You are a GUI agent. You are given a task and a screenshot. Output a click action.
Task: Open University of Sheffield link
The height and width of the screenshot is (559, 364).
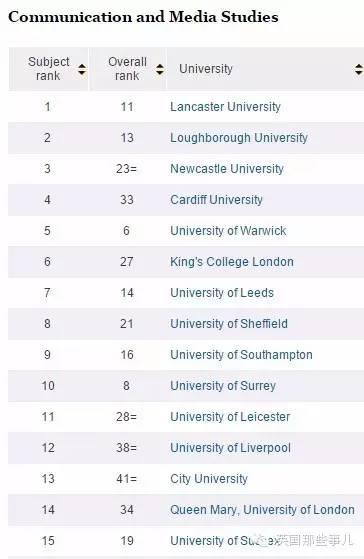point(229,324)
